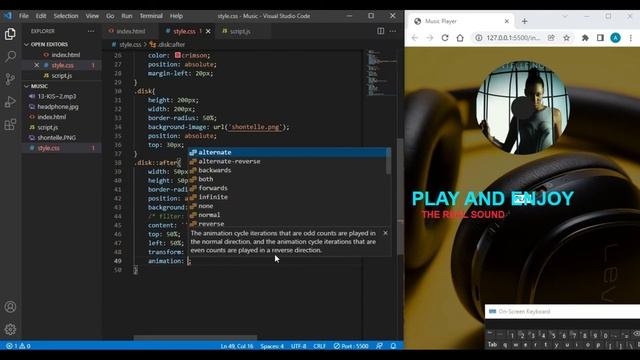This screenshot has width=640, height=360.
Task: Click Spaces: 4 indentation setting
Action: point(272,346)
